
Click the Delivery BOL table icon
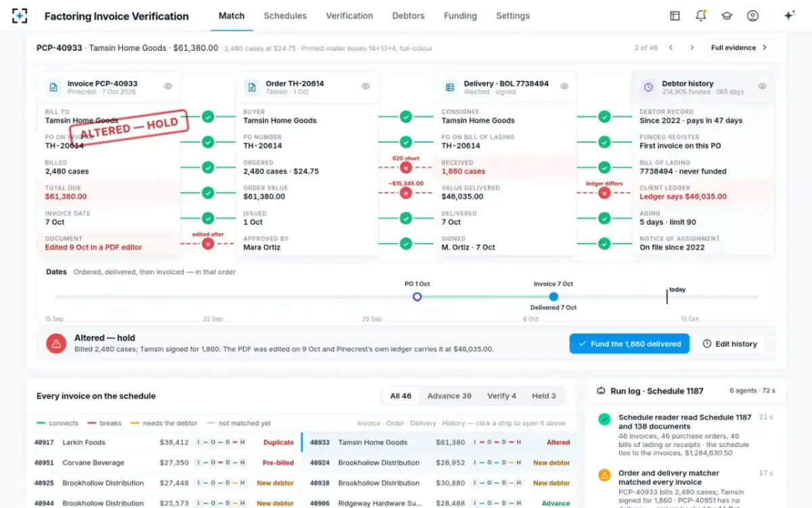(450, 87)
